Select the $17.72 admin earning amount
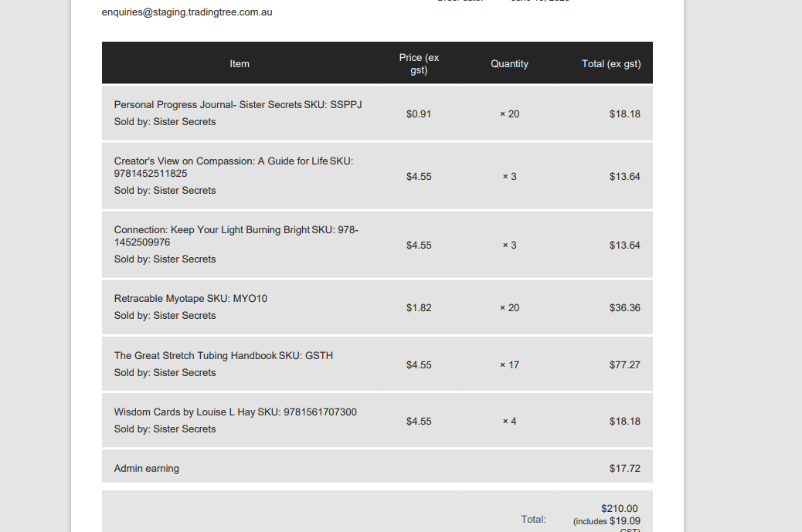This screenshot has height=532, width=802. 624,469
